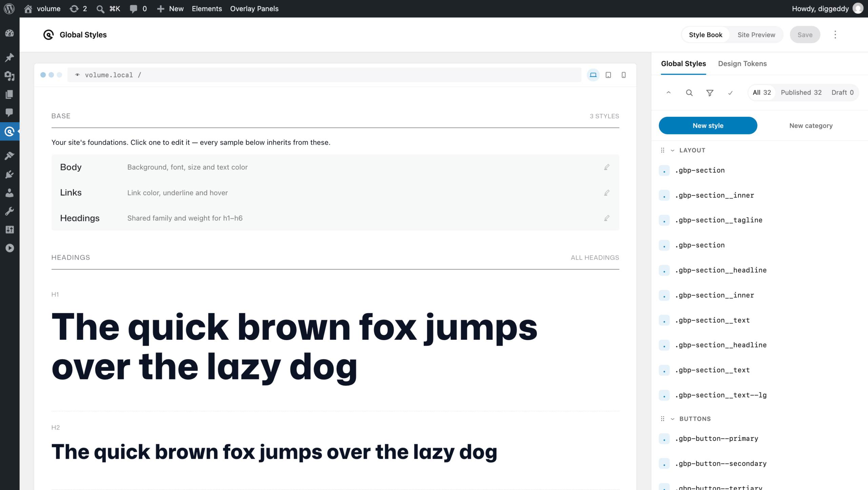Select the Global Styles panel tab

coord(683,63)
